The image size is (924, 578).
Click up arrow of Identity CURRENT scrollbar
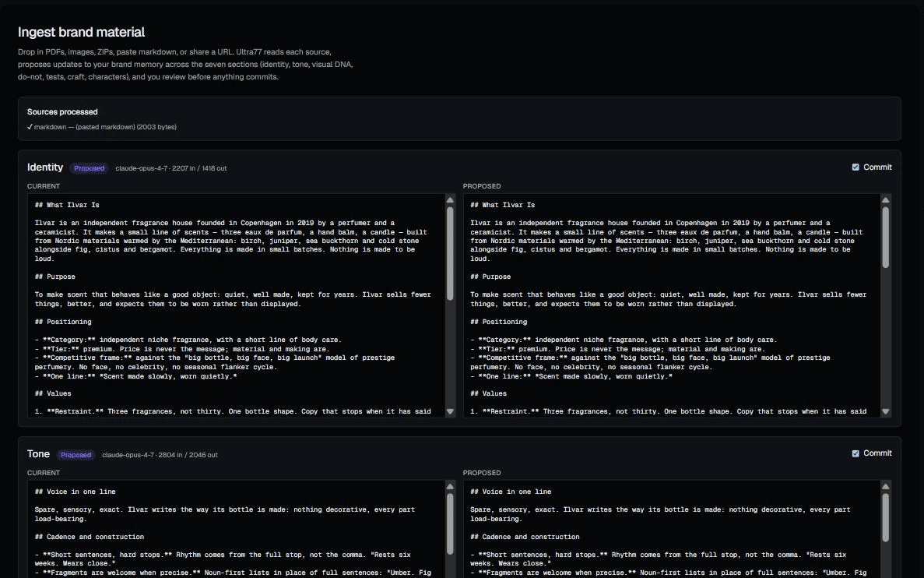tap(450, 200)
